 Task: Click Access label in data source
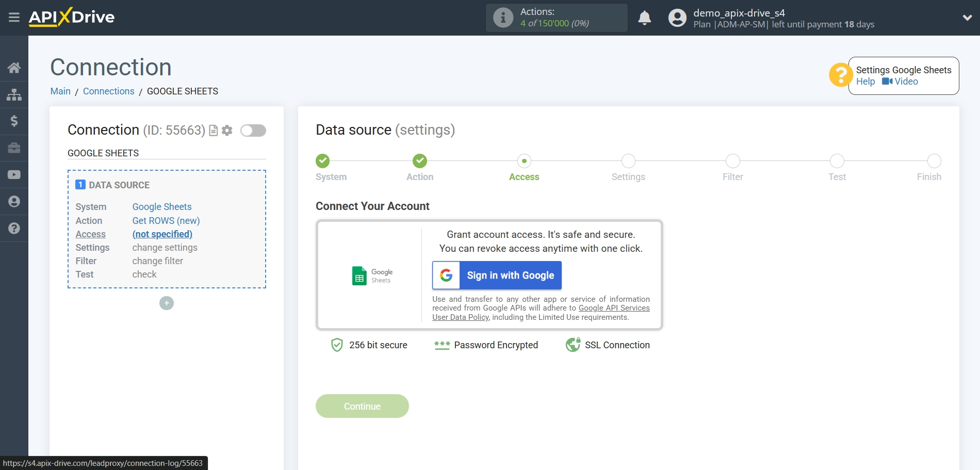90,234
